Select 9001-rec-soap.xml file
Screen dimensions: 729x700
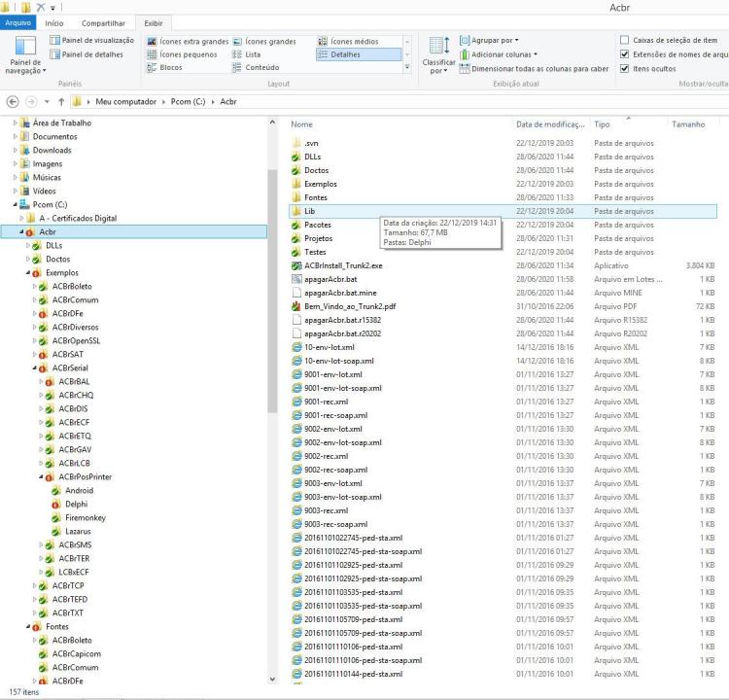[x=335, y=415]
